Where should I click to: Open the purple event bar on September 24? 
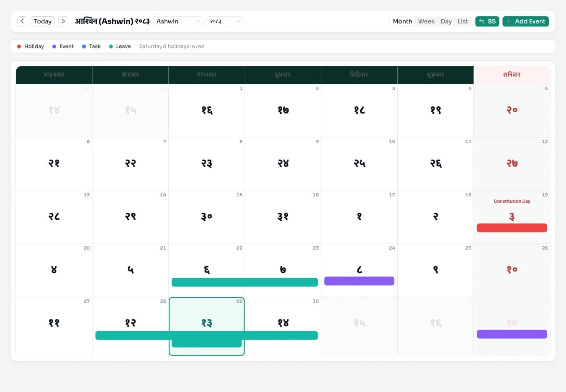359,281
